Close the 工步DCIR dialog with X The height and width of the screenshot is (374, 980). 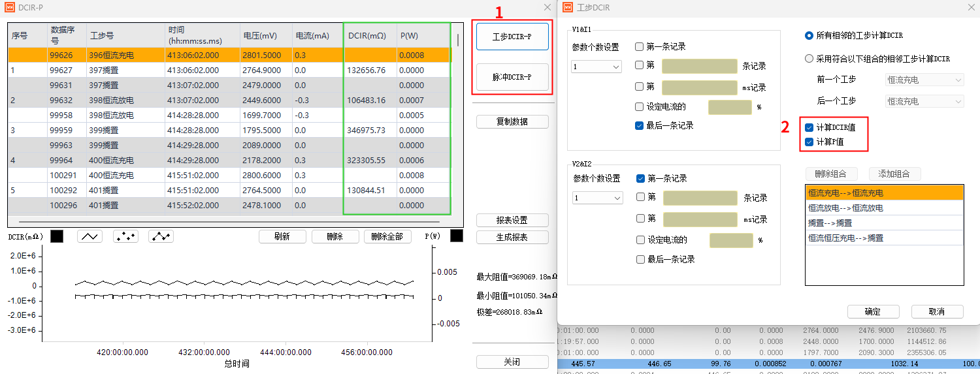pos(970,7)
